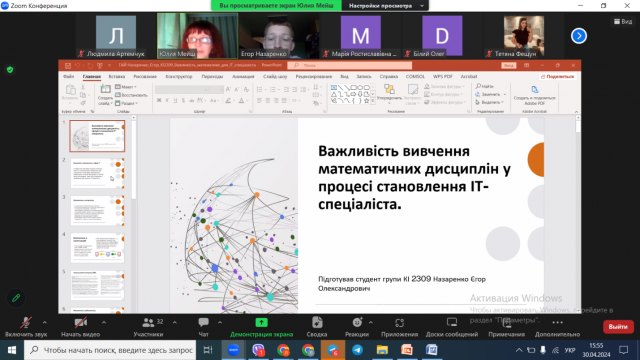Image resolution: width=640 pixels, height=360 pixels.
Task: Switch to the Переходы ribbon tab
Action: click(x=212, y=76)
